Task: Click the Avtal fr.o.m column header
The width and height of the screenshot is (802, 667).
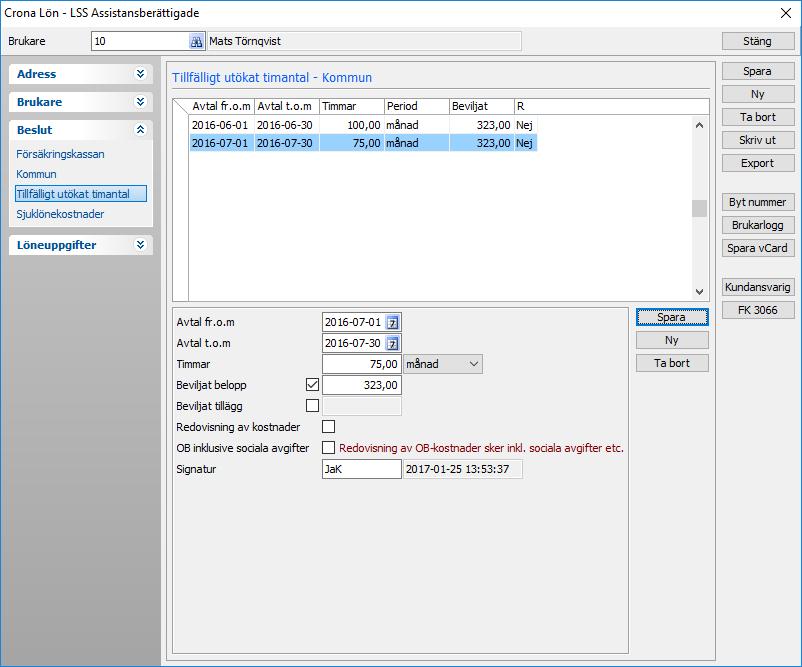Action: coord(221,106)
